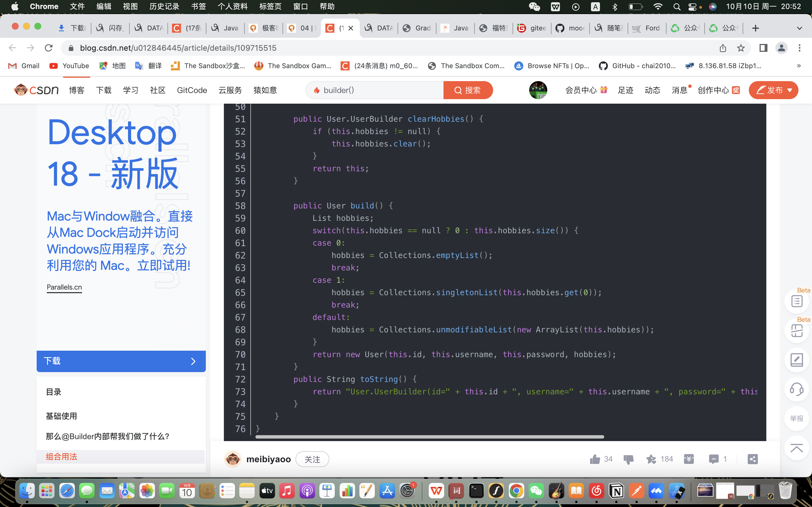Expand the 发布 publish dropdown arrow
The height and width of the screenshot is (507, 812).
pyautogui.click(x=790, y=90)
